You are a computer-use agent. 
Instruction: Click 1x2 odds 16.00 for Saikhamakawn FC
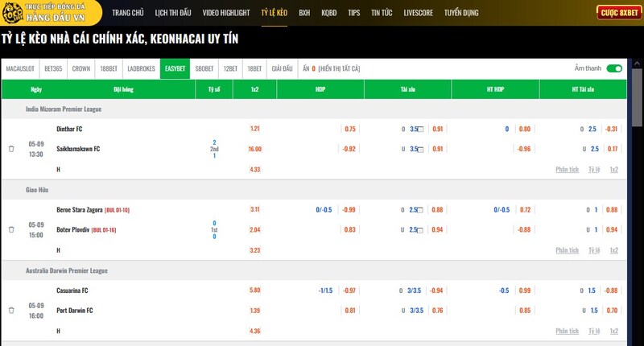pyautogui.click(x=254, y=149)
